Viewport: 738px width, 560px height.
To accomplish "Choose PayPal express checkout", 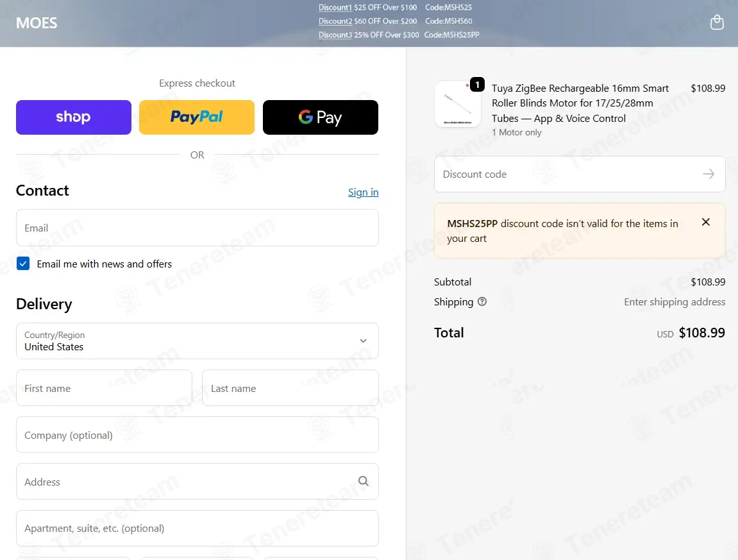I will point(197,117).
